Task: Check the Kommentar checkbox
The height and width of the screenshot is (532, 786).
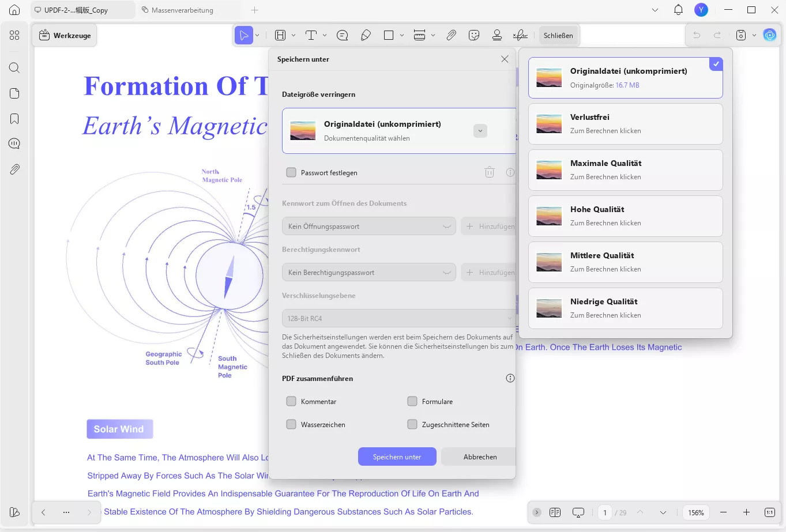Action: (291, 401)
